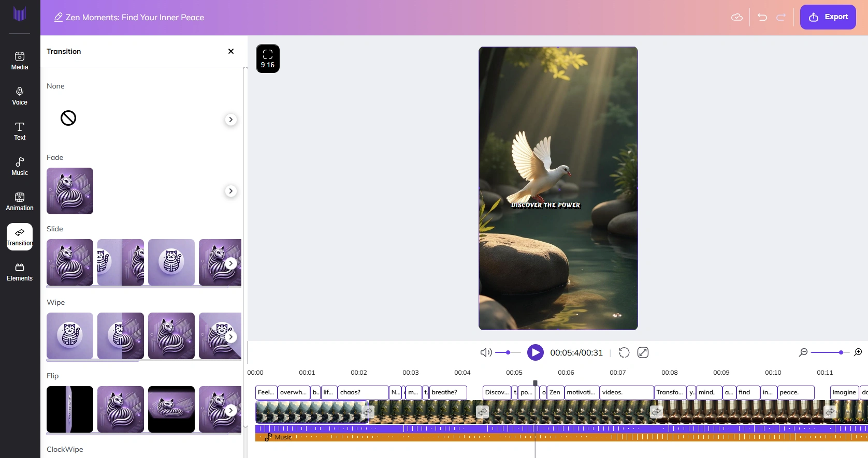Expand the None transition row arrow
868x458 pixels.
pyautogui.click(x=231, y=120)
